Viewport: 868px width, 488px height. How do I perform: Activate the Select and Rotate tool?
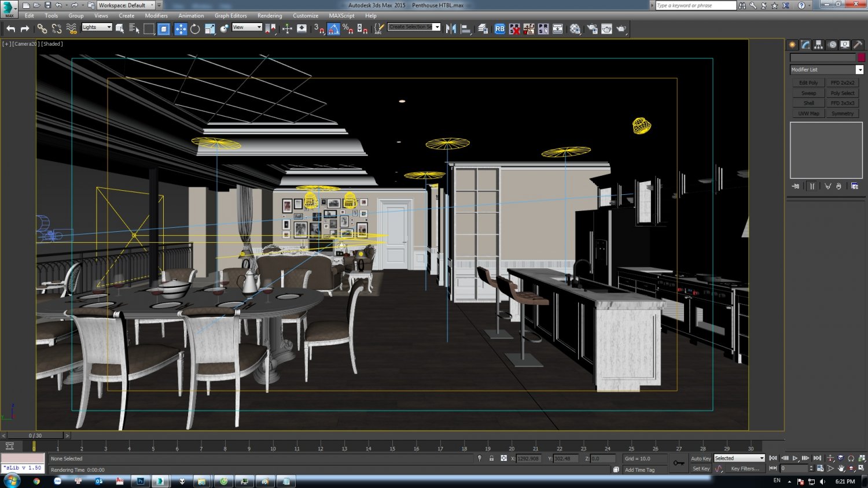pos(195,28)
